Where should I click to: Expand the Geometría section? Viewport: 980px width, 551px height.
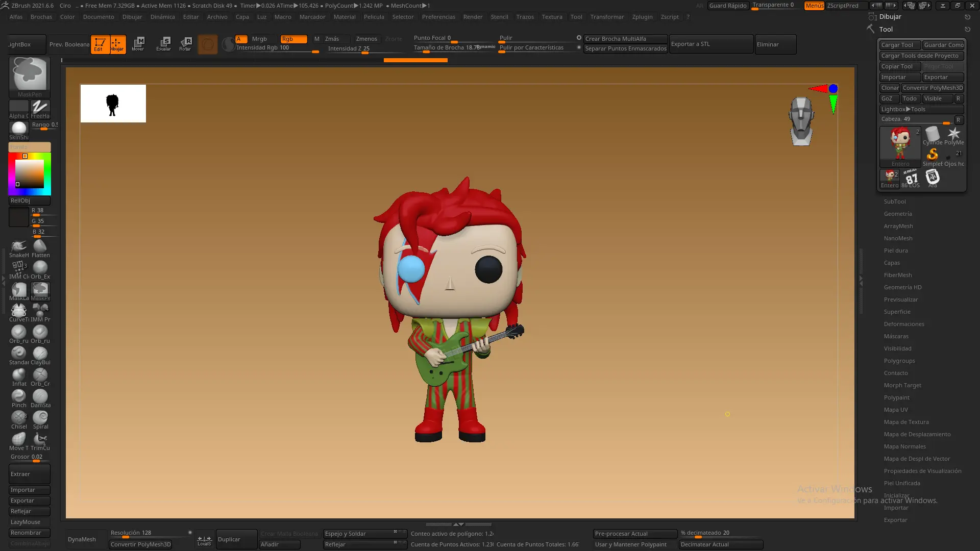click(x=898, y=214)
